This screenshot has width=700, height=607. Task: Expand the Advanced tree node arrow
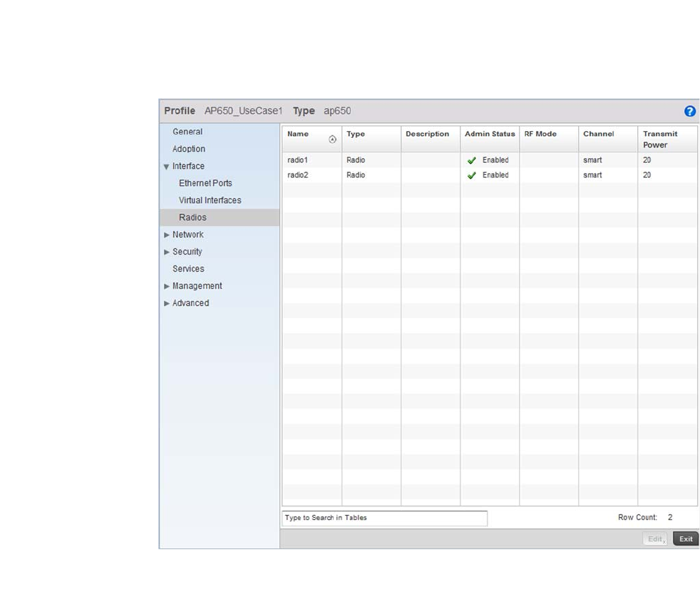(x=167, y=303)
